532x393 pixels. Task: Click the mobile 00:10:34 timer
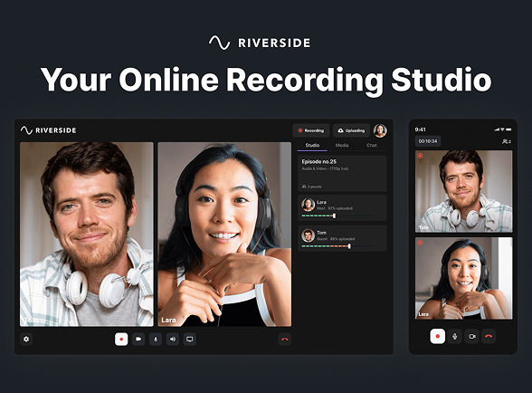pos(428,141)
